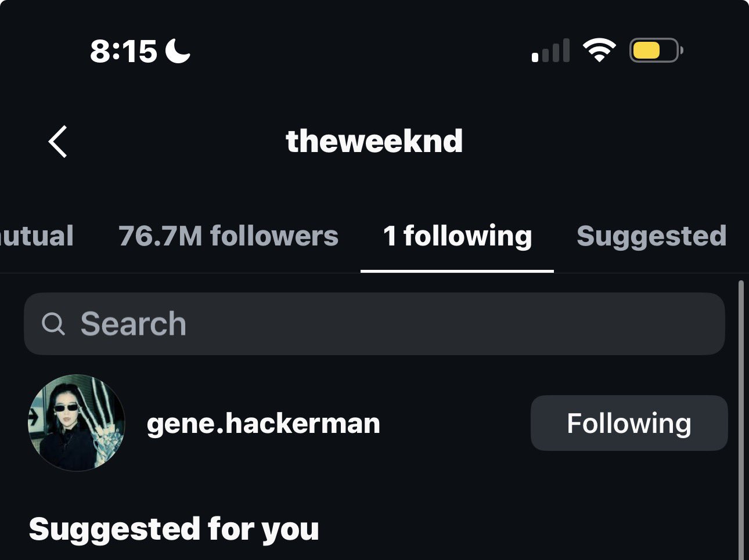Tap the search magnifier icon
Viewport: 749px width, 560px height.
(x=53, y=324)
